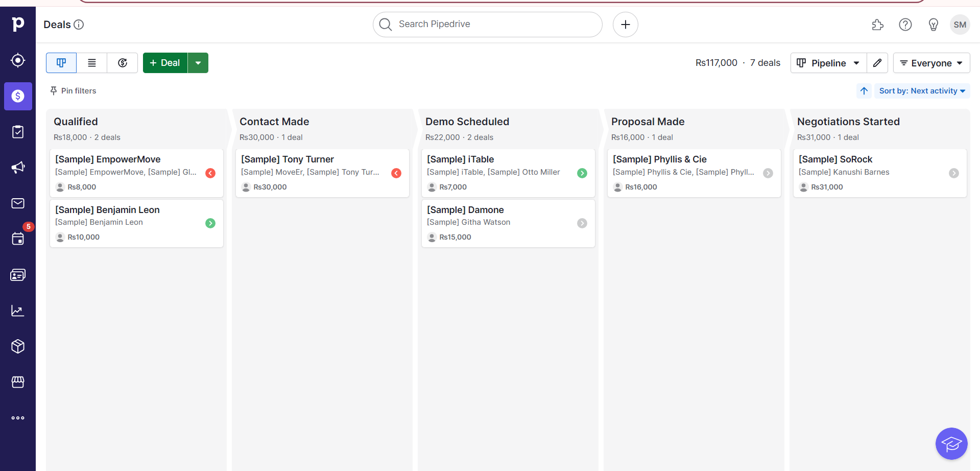The width and height of the screenshot is (980, 471).
Task: Click the Deals info icon
Action: tap(79, 25)
